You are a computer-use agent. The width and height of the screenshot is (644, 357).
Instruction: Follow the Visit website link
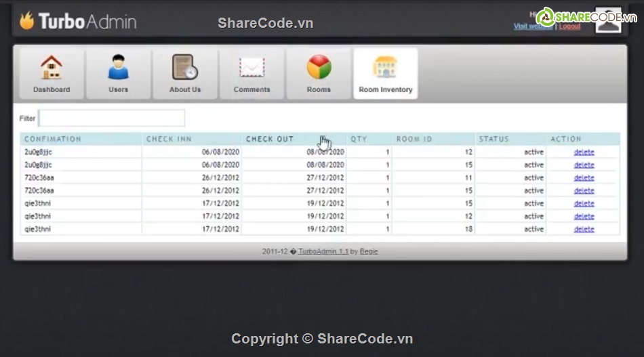coord(533,26)
